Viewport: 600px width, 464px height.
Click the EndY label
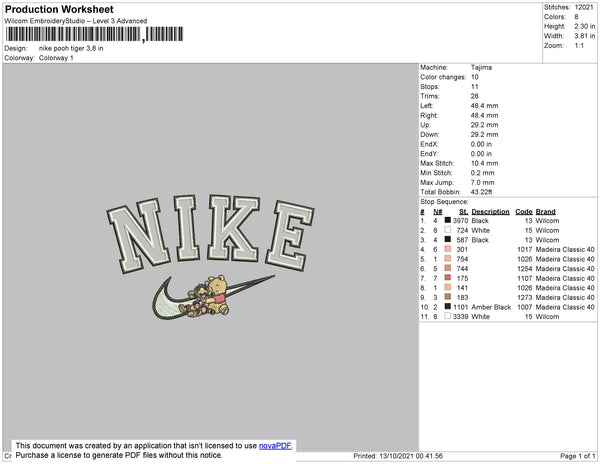[x=429, y=153]
